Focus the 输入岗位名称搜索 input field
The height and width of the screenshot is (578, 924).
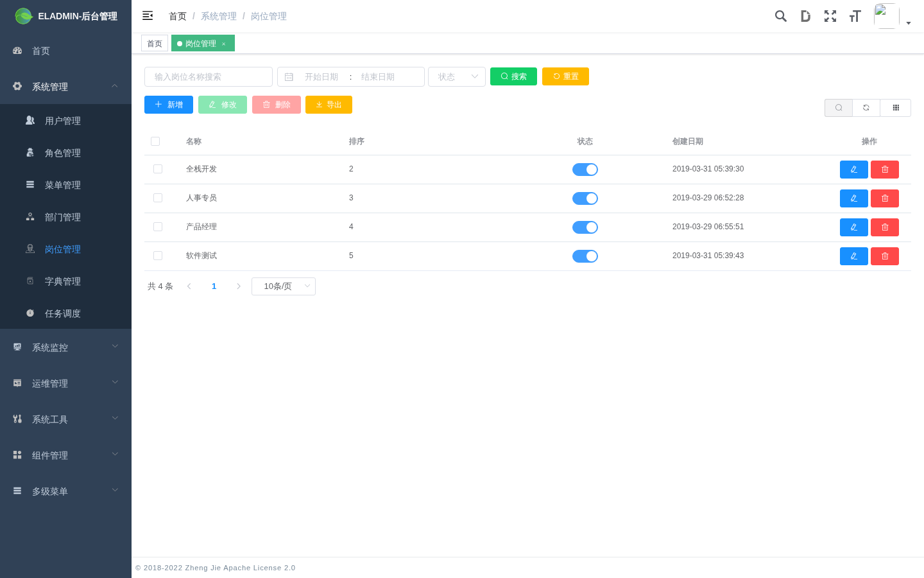coord(209,76)
